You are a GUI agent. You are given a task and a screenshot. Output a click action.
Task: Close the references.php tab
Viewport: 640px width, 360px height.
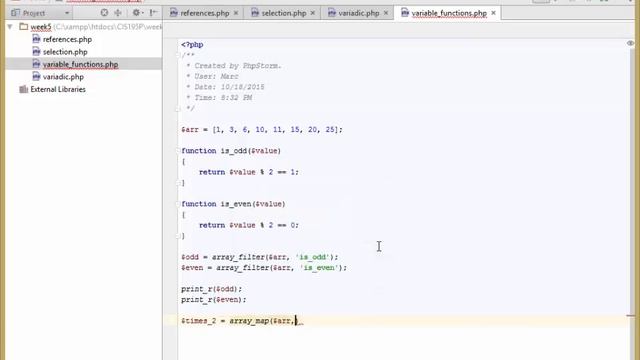[x=236, y=13]
